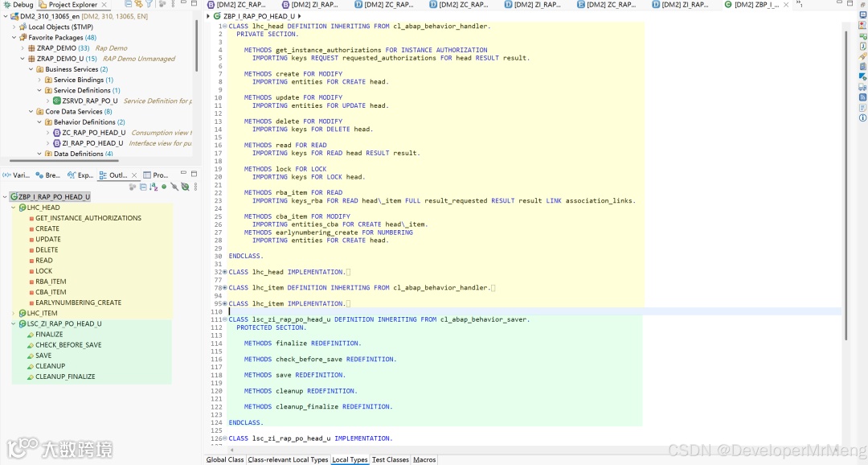Click the blue triangle gear icon in sidebar
868x465 pixels.
pos(862,76)
